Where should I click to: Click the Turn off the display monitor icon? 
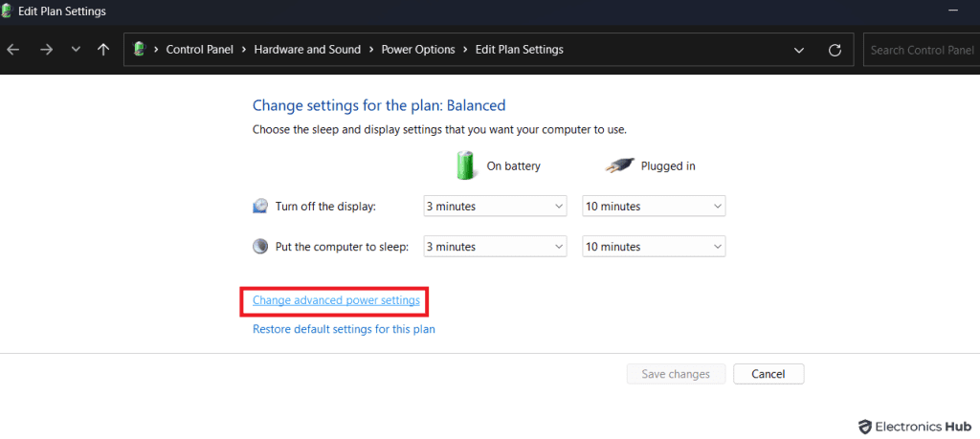coord(260,206)
